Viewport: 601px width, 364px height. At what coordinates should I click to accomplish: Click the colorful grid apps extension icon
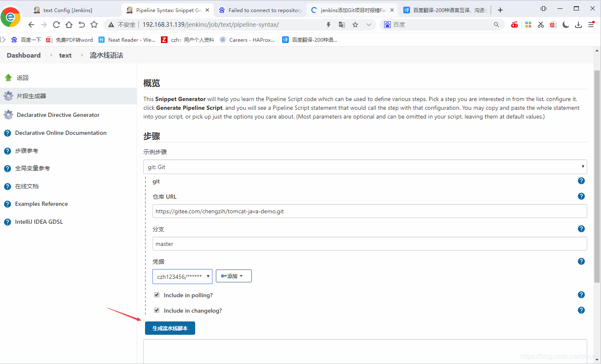pyautogui.click(x=528, y=25)
